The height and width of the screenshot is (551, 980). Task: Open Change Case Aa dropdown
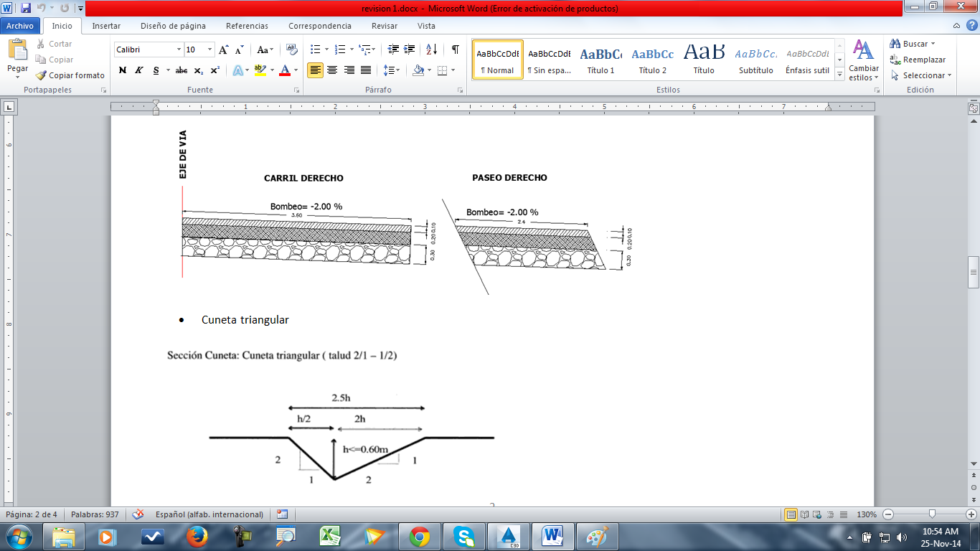[x=265, y=50]
